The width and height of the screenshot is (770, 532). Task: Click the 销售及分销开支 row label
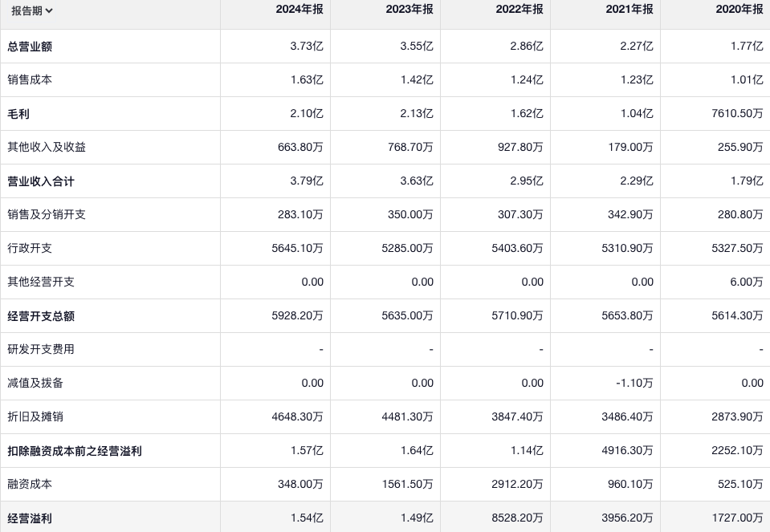click(x=47, y=215)
